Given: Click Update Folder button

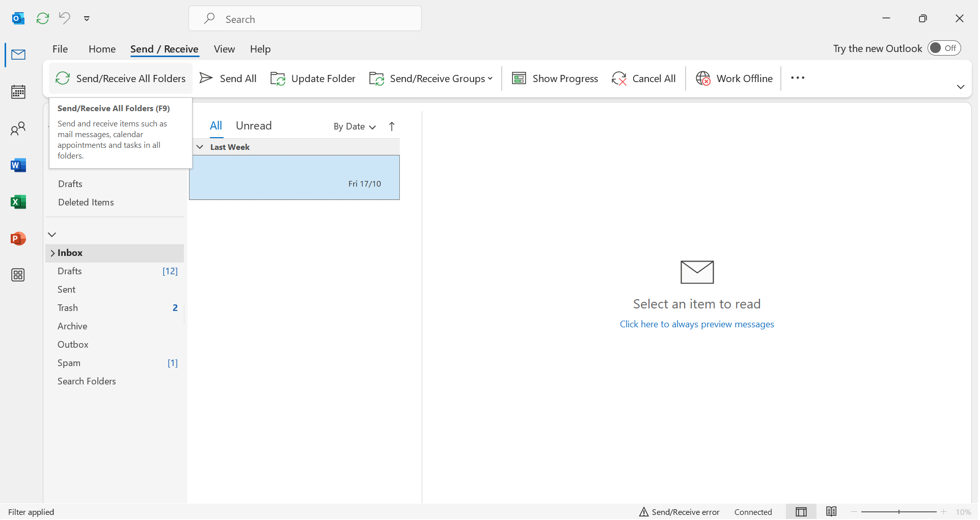Looking at the screenshot, I should 313,79.
